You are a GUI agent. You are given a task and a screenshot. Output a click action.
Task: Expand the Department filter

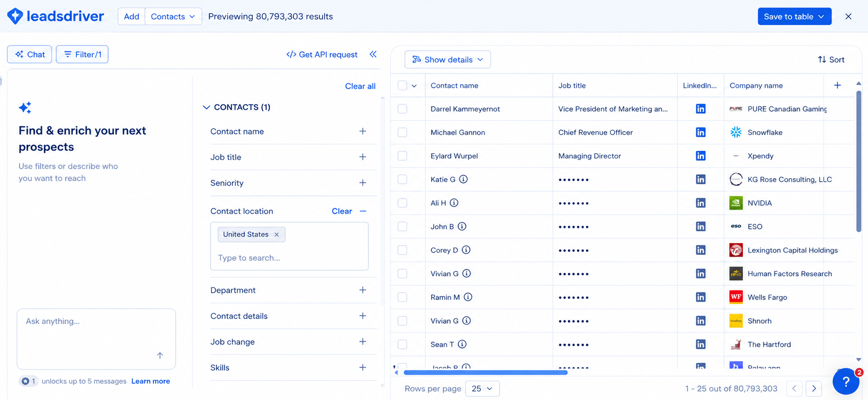pyautogui.click(x=362, y=290)
